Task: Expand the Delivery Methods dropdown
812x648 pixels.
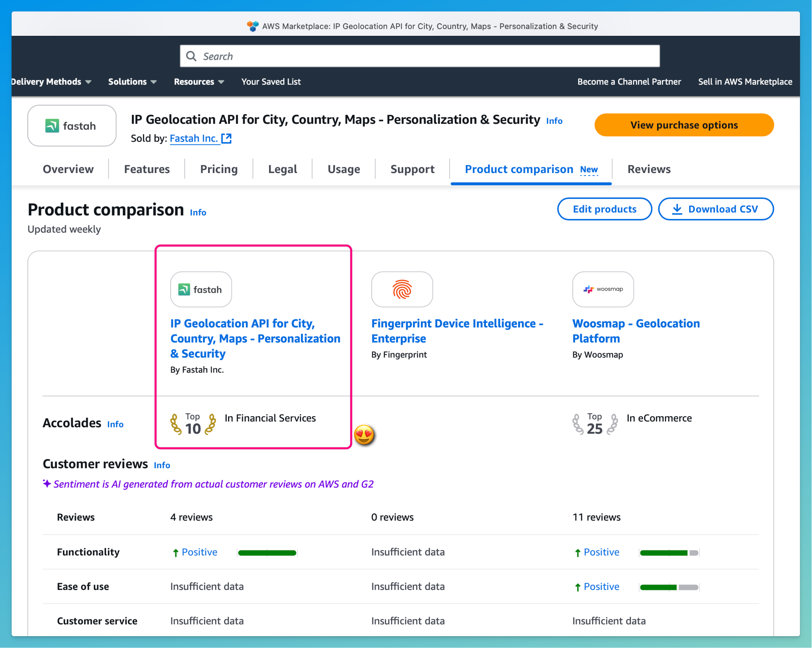Action: 52,82
